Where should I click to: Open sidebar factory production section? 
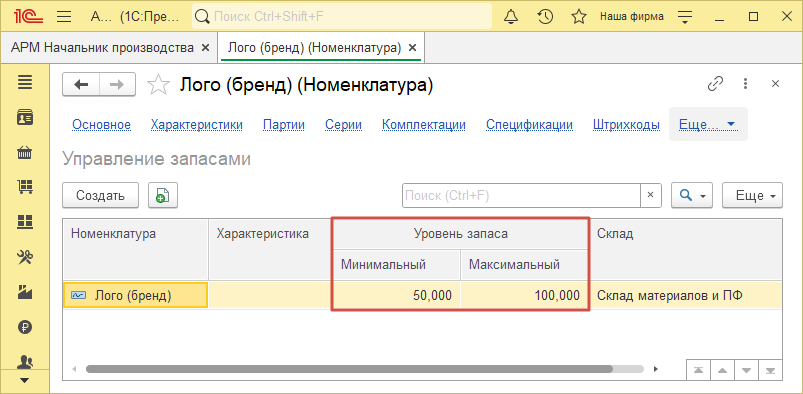click(x=25, y=292)
